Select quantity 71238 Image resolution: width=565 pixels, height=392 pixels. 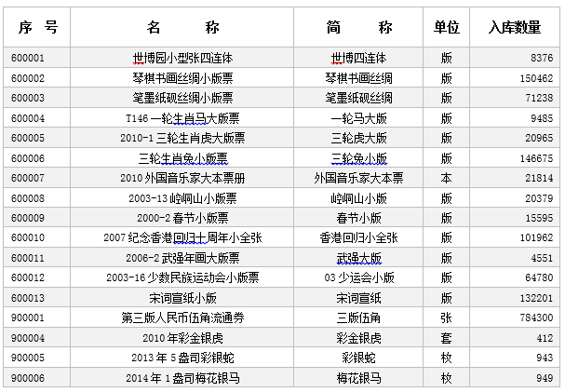pyautogui.click(x=539, y=98)
